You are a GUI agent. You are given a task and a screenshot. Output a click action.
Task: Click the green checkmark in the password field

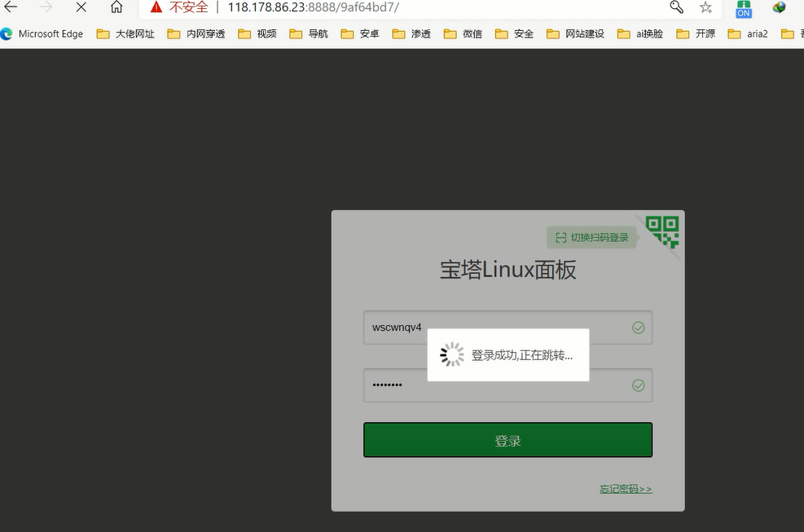[639, 385]
